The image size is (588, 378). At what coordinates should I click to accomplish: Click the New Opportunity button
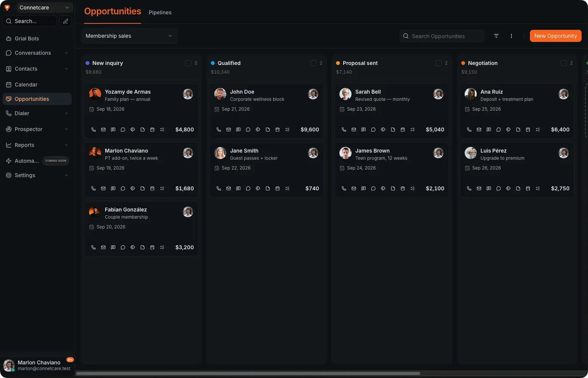point(556,36)
